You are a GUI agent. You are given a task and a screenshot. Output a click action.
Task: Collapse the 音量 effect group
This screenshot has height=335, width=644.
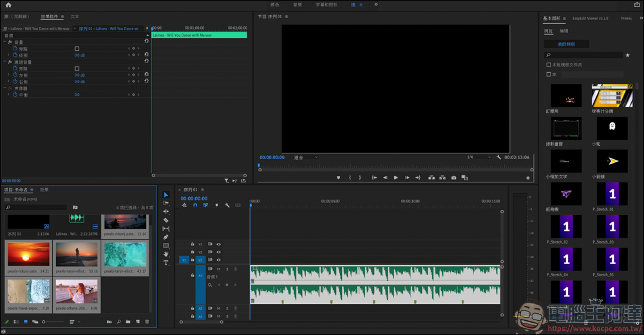click(5, 42)
